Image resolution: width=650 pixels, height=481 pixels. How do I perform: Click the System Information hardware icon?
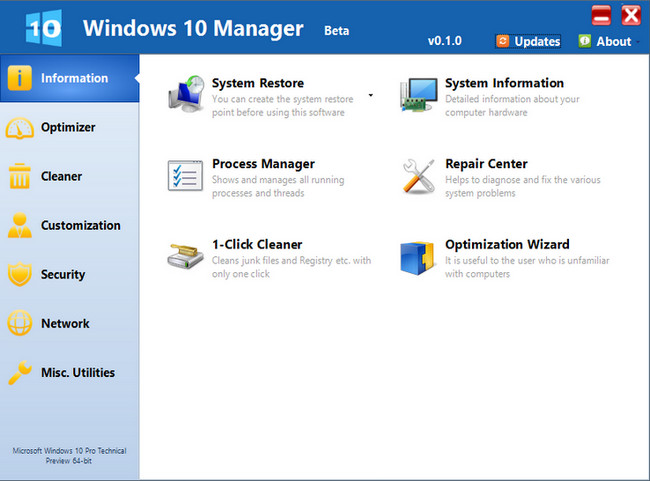pyautogui.click(x=418, y=94)
